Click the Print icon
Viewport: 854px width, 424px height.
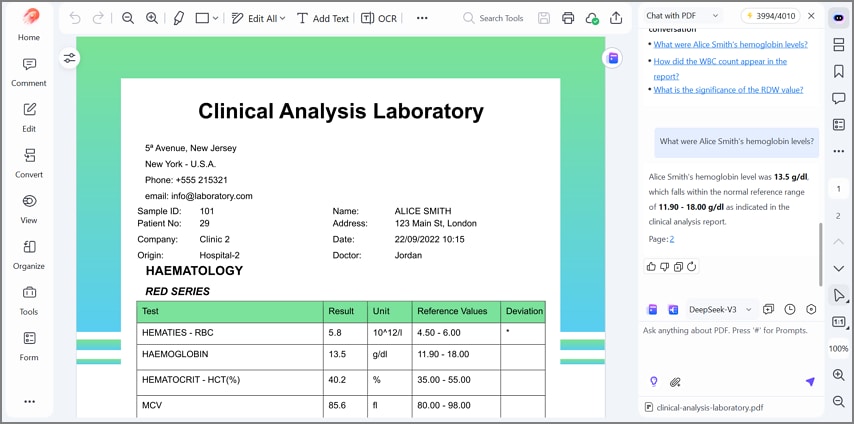(568, 18)
